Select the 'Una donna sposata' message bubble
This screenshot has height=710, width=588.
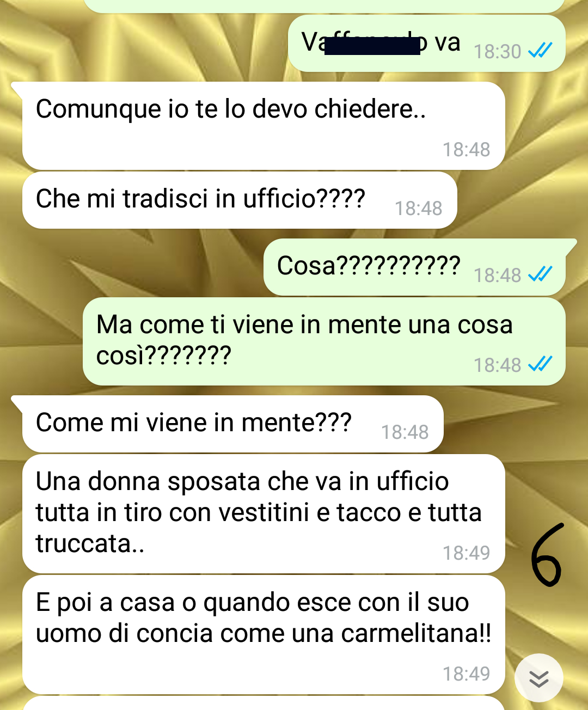pyautogui.click(x=264, y=513)
